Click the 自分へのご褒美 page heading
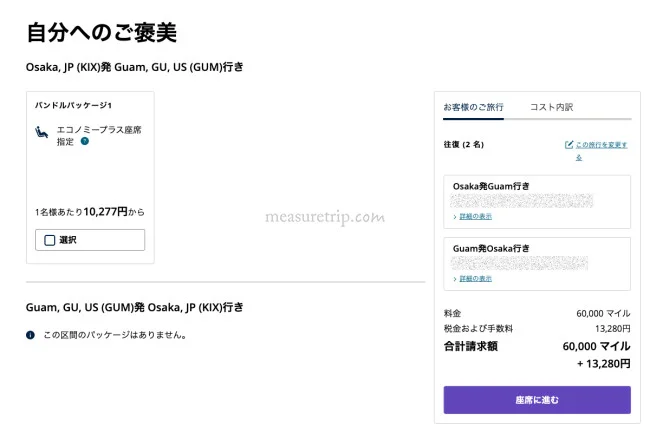Viewport: 650px width, 433px height. point(102,32)
